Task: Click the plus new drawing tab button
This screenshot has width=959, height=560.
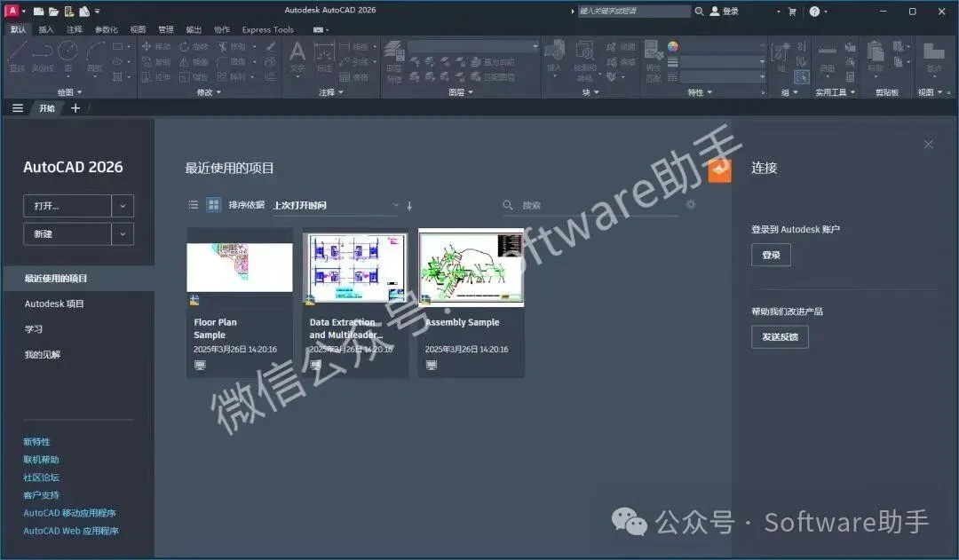Action: click(75, 108)
